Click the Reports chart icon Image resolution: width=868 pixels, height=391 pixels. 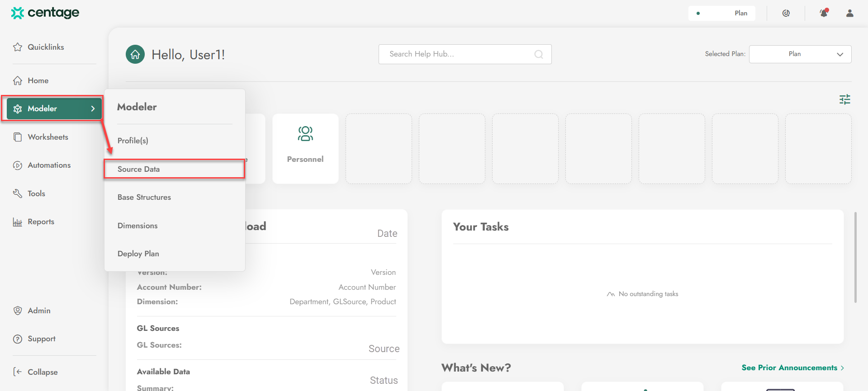[18, 222]
